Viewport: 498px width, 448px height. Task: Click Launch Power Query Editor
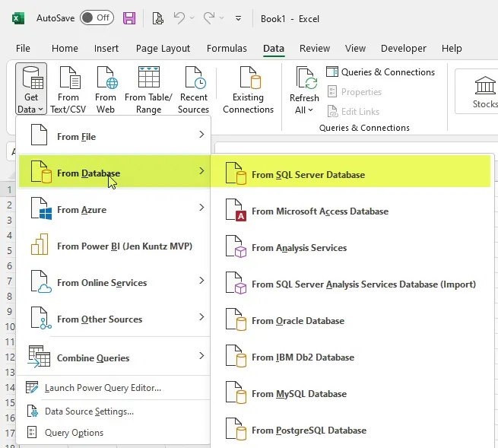103,388
